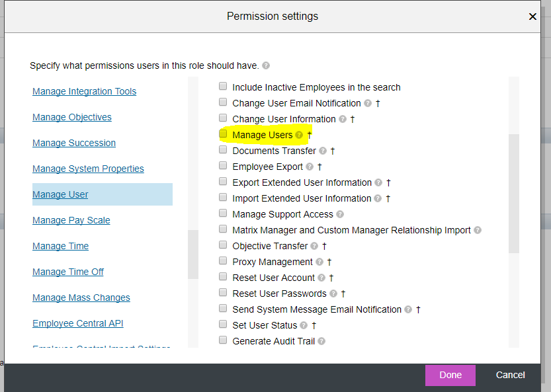
Task: Confirm with the Done button
Action: pyautogui.click(x=450, y=375)
